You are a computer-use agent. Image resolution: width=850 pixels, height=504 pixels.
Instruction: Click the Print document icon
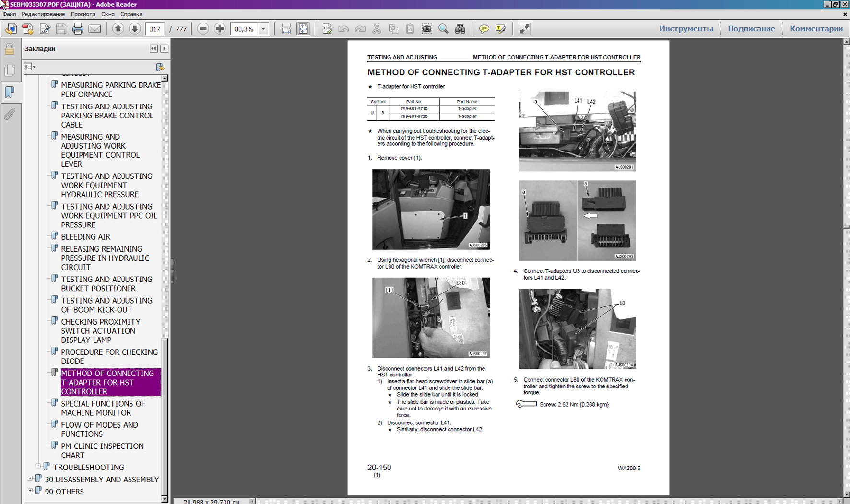pyautogui.click(x=78, y=29)
